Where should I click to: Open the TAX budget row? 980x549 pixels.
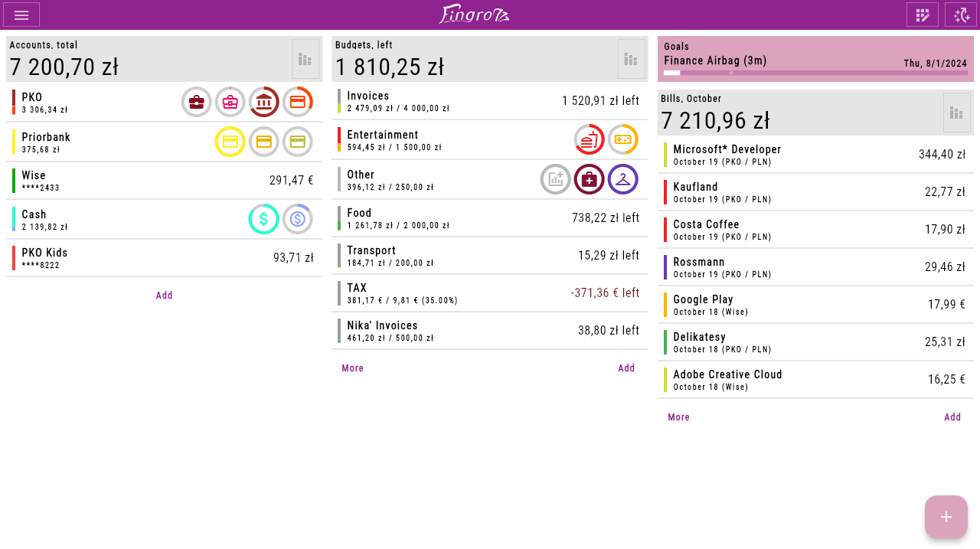pos(490,293)
